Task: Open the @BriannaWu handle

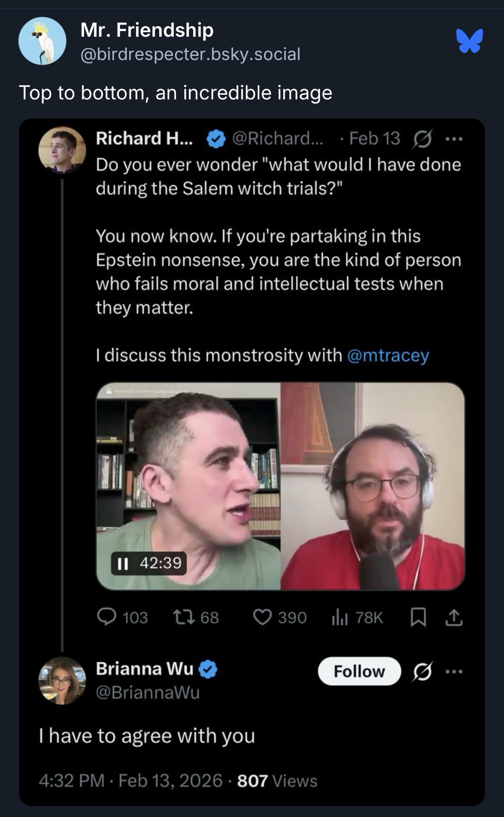Action: point(148,692)
